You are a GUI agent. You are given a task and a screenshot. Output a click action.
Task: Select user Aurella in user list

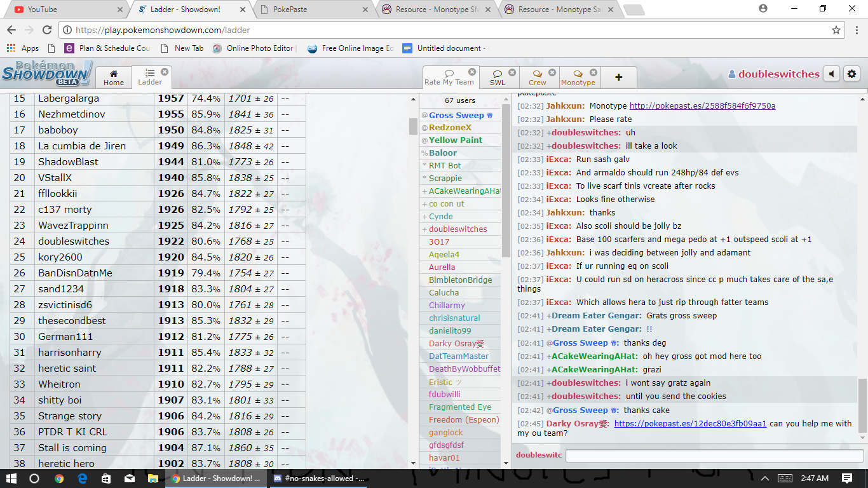(442, 268)
